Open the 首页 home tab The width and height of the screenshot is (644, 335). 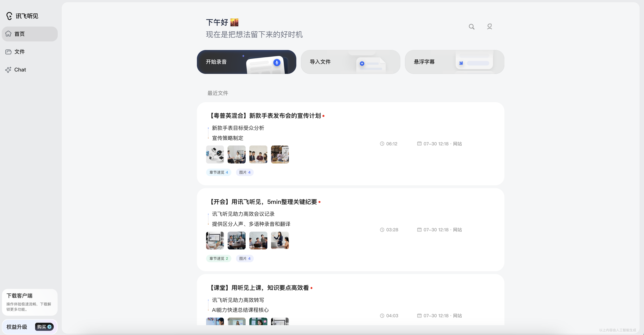point(30,34)
